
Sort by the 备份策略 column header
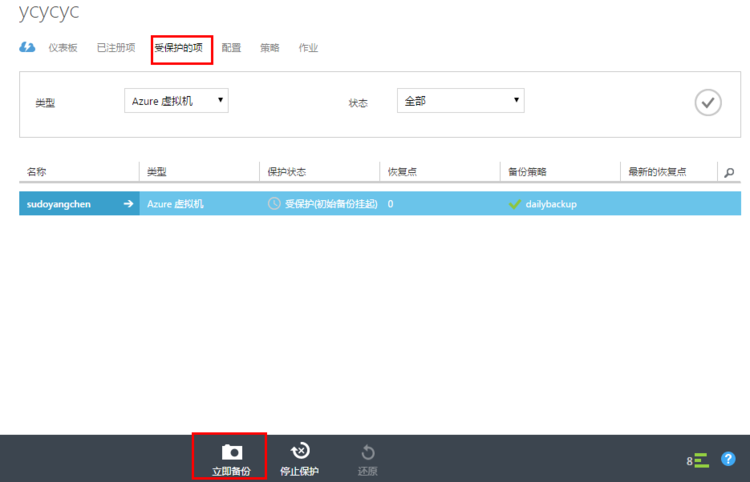click(x=527, y=172)
